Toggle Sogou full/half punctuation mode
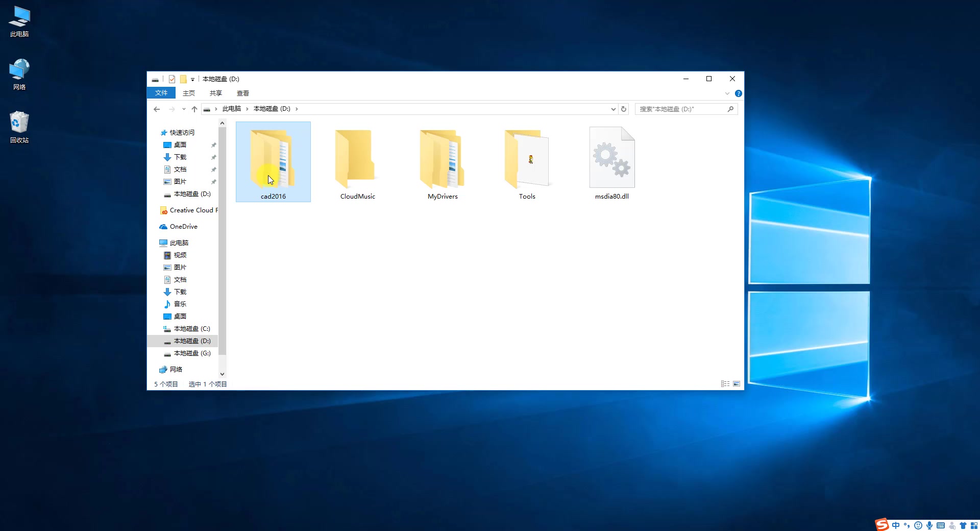980x531 pixels. pyautogui.click(x=906, y=525)
